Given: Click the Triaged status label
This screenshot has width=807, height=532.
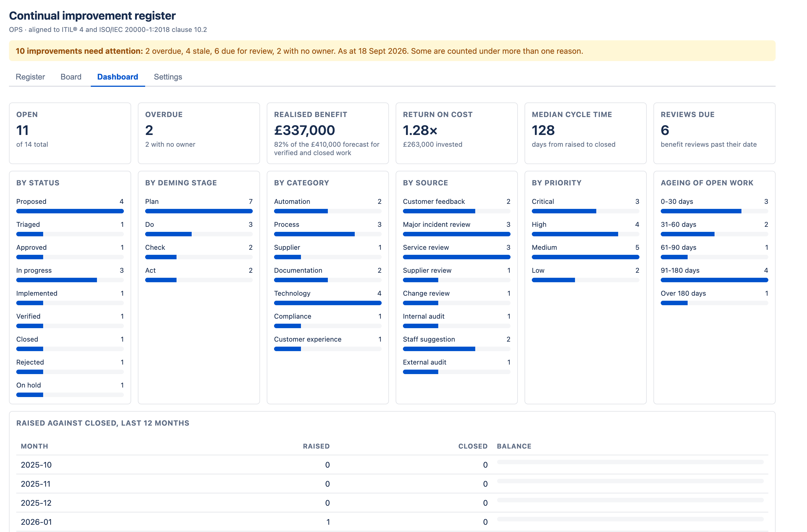Looking at the screenshot, I should 28,224.
